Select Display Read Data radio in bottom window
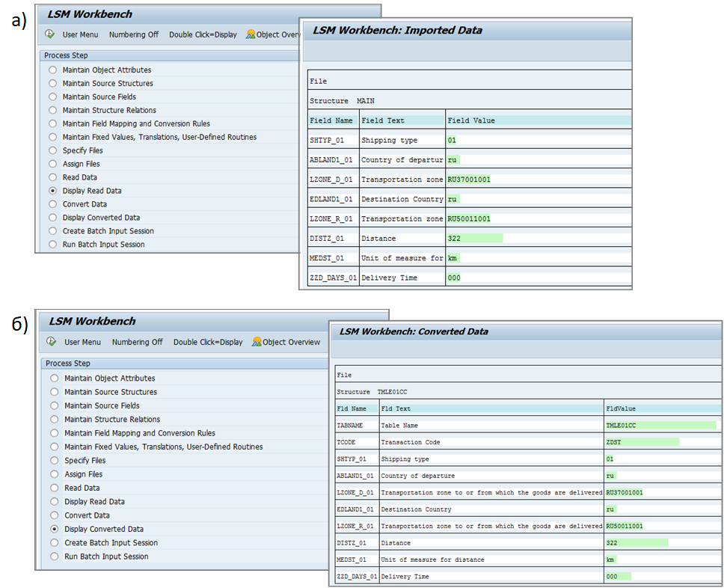The height and width of the screenshot is (588, 724). pos(55,501)
